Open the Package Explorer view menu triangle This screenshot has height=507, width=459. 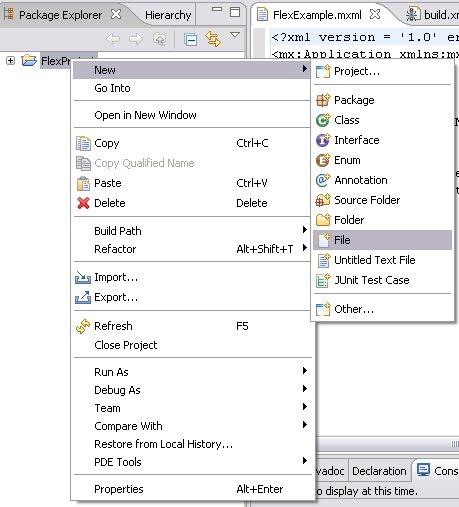(x=235, y=35)
